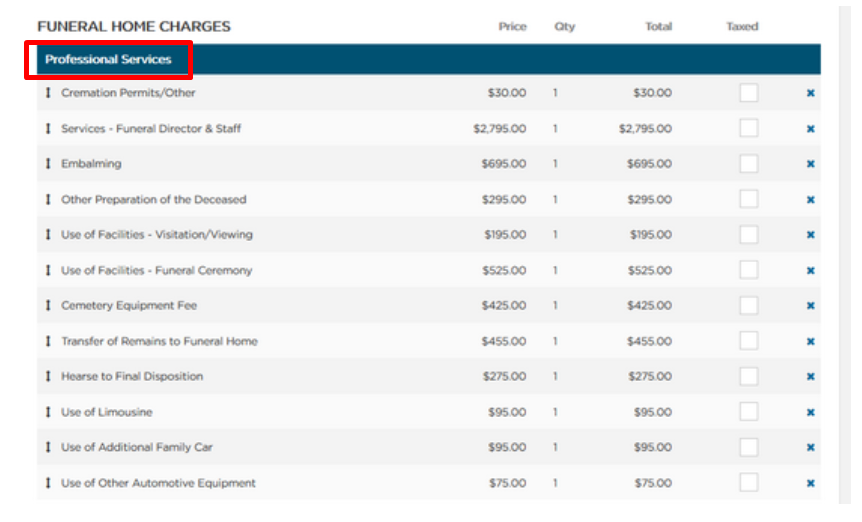Toggle Taxed for Cemetery Equipment Fee
Image resolution: width=862 pixels, height=522 pixels.
point(749,305)
